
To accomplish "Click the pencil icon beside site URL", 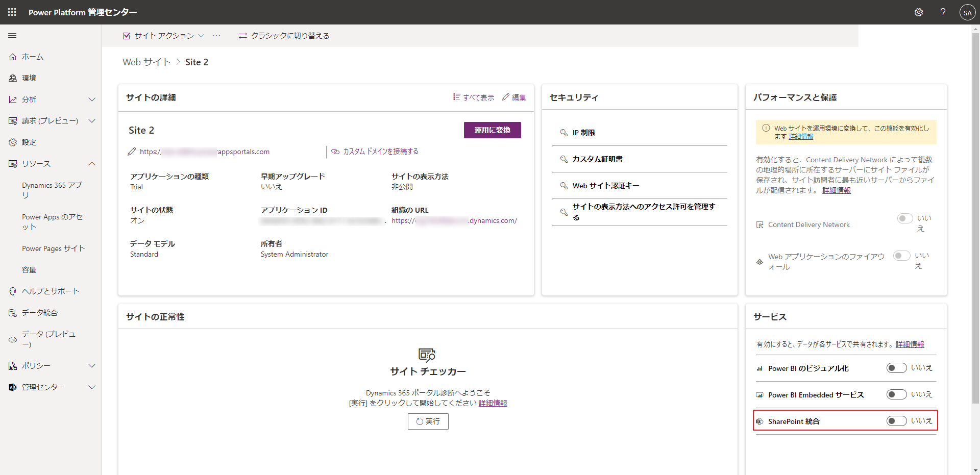I will coord(132,152).
